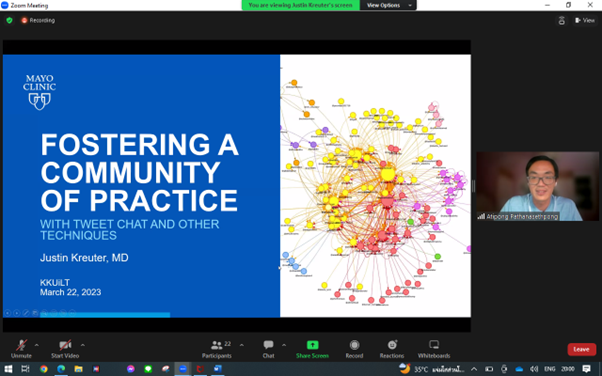Expand video options arrow beside Start Video
This screenshot has width=602, height=376.
(83, 345)
